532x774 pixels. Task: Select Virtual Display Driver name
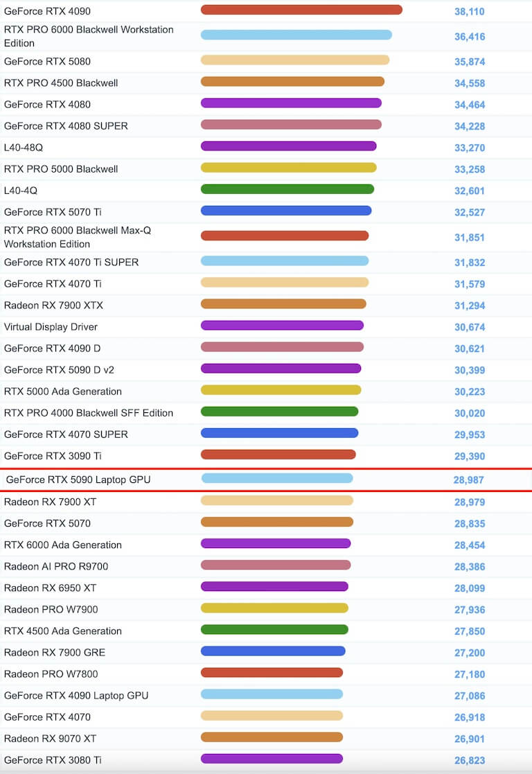(51, 327)
